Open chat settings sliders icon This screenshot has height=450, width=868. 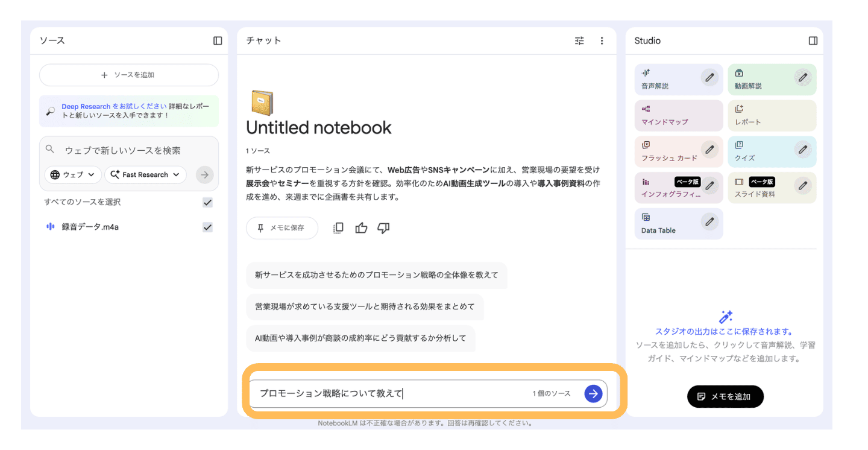click(579, 40)
